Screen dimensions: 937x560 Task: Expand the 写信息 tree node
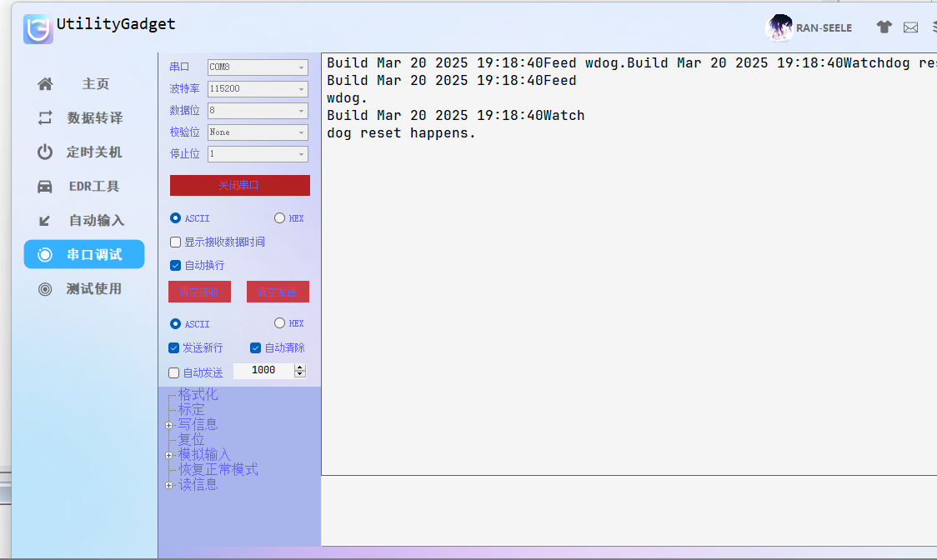(169, 426)
